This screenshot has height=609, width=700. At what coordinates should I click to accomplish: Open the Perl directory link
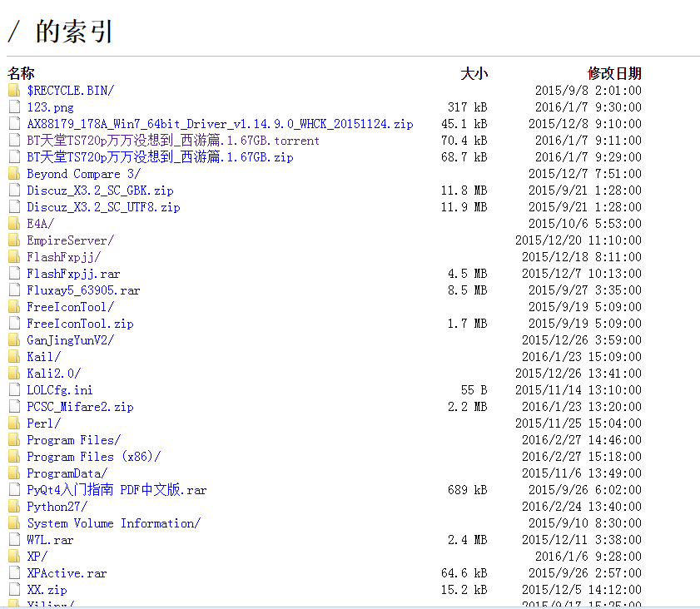(x=42, y=423)
